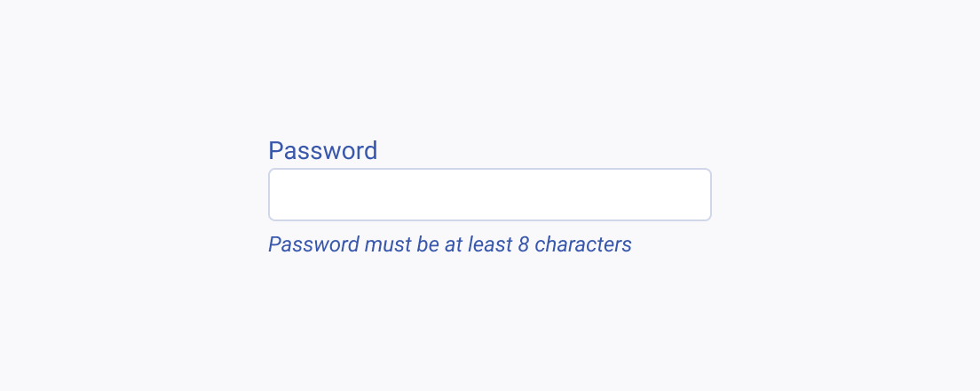Click the 'Password must be at least 8 characters' hint
Image resolution: width=980 pixels, height=391 pixels.
tap(450, 244)
